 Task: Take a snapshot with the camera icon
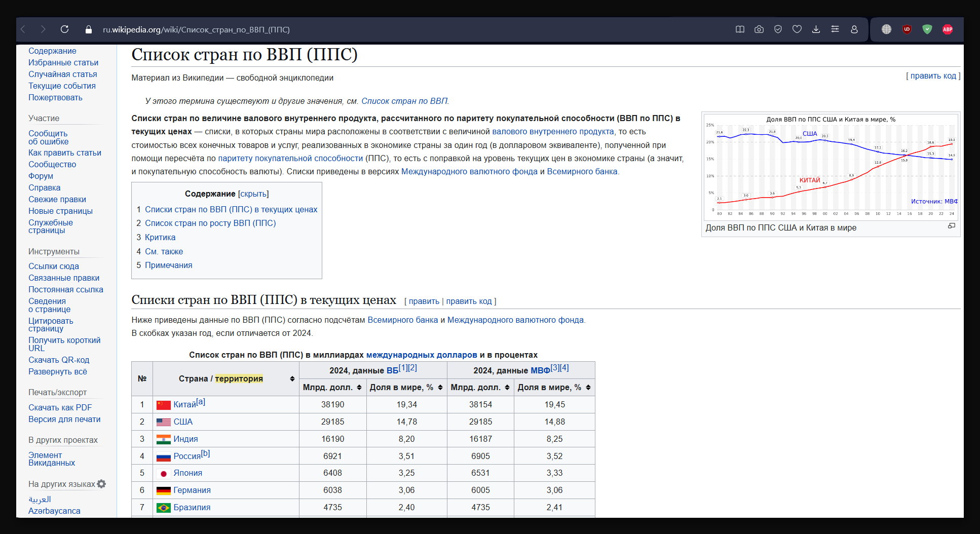pyautogui.click(x=759, y=29)
